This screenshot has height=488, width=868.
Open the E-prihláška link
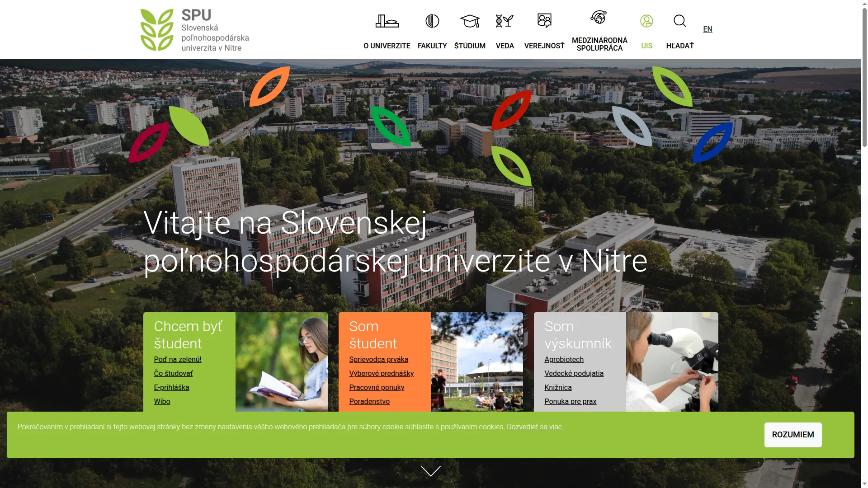point(171,387)
